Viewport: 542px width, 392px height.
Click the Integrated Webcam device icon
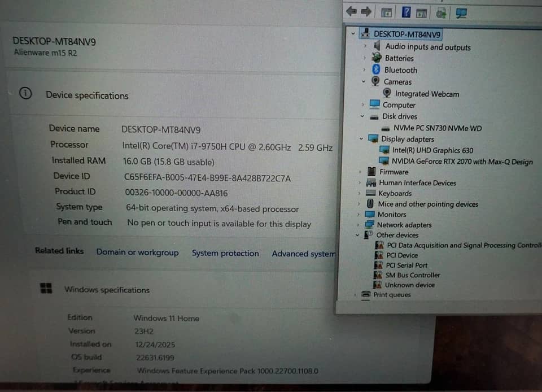387,93
